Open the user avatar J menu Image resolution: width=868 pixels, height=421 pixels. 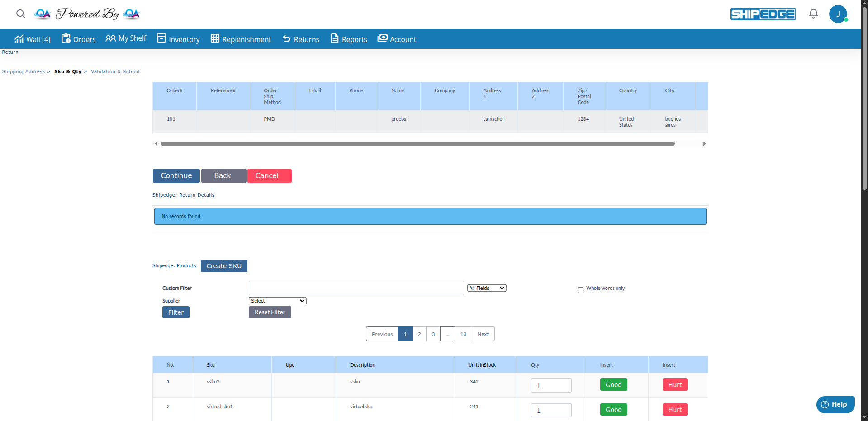click(838, 14)
